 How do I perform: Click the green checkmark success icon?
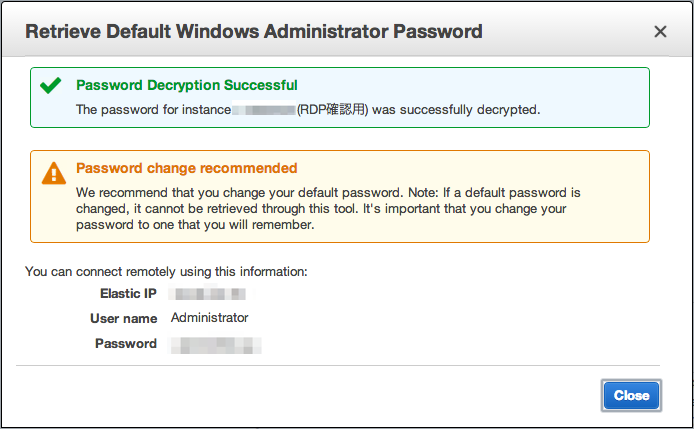(x=50, y=85)
